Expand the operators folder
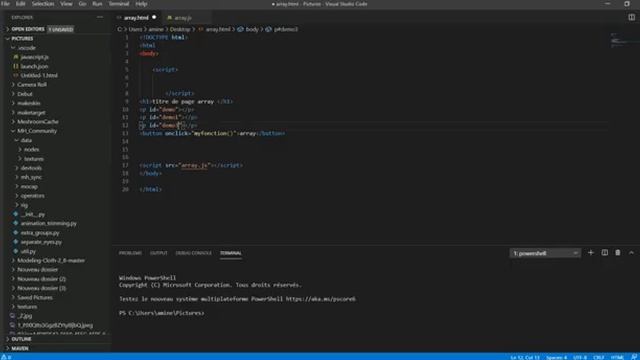 coord(33,196)
